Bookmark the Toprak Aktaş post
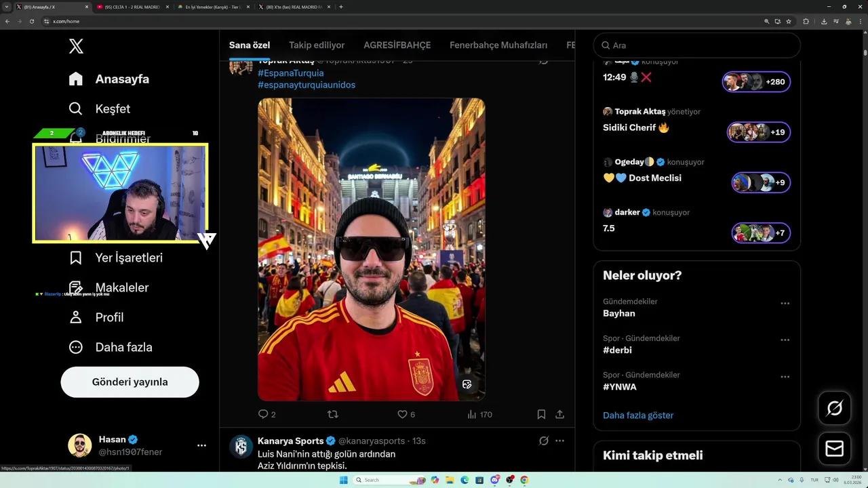868x488 pixels. point(541,414)
